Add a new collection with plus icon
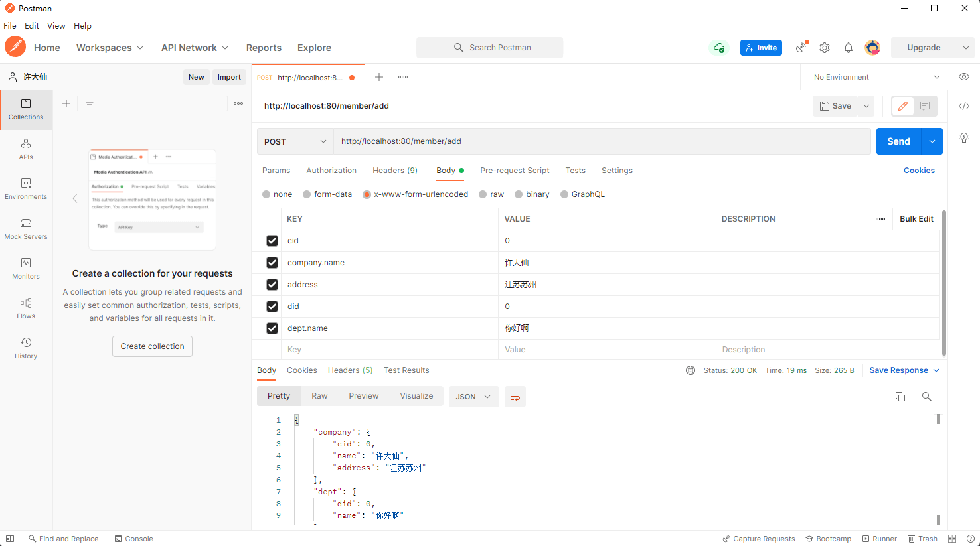The width and height of the screenshot is (980, 546). coord(66,103)
